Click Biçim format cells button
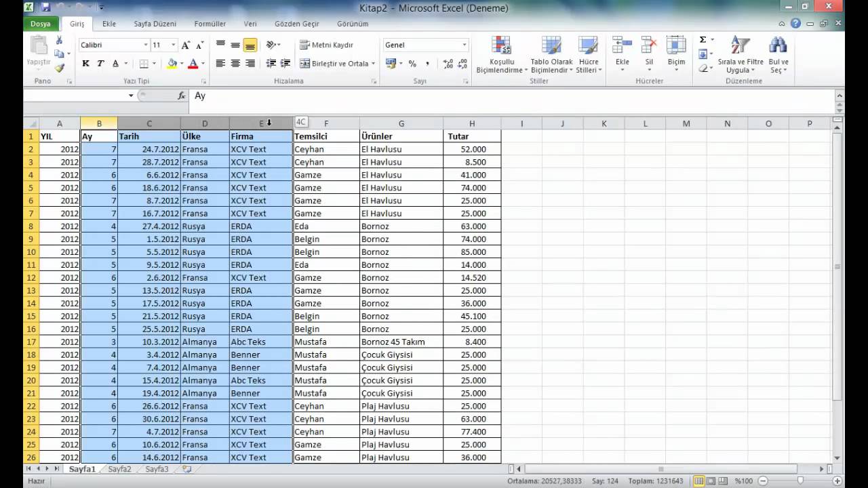 (676, 54)
